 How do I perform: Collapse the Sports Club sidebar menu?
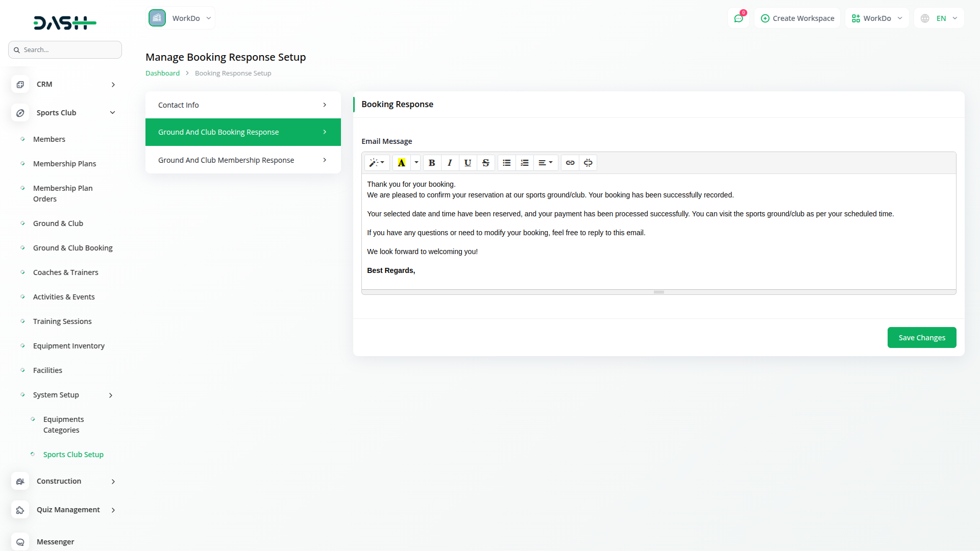coord(65,113)
